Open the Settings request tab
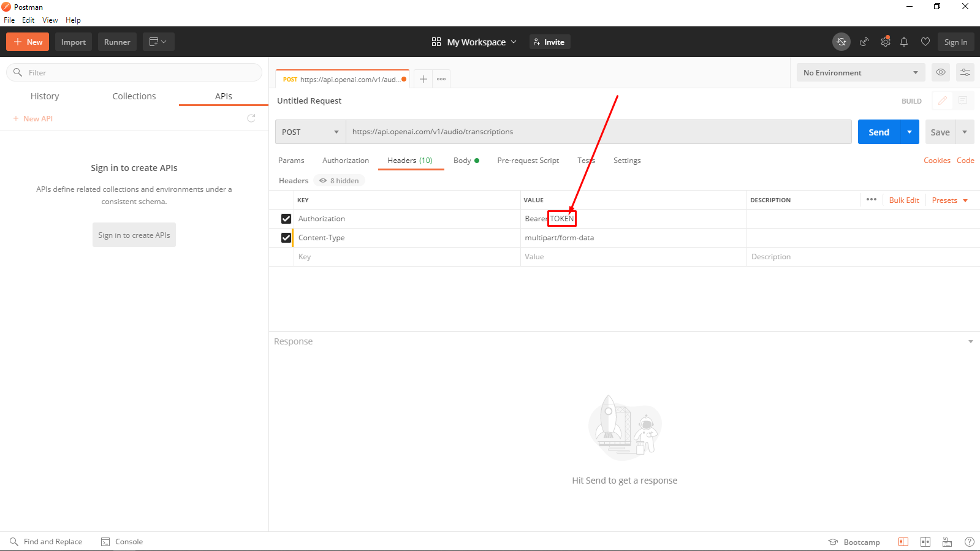Screen dimensions: 980x551 pyautogui.click(x=627, y=161)
